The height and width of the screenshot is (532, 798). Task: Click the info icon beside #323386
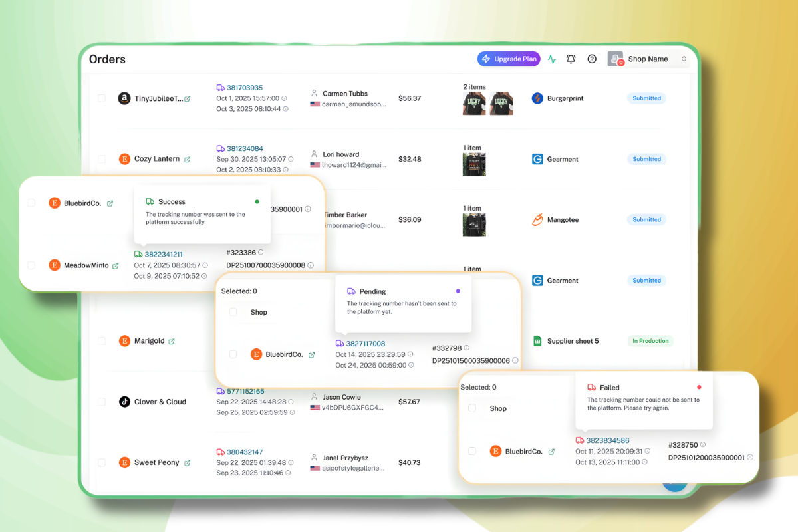(261, 252)
